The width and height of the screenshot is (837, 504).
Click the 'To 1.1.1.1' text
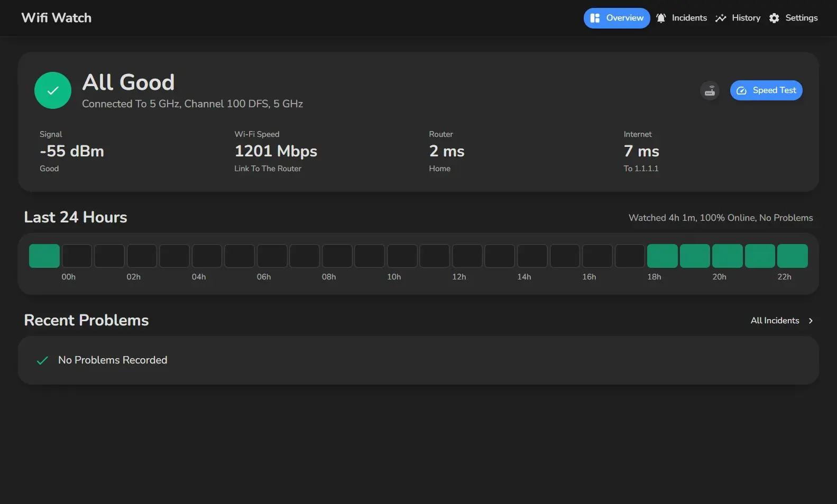[x=641, y=169]
